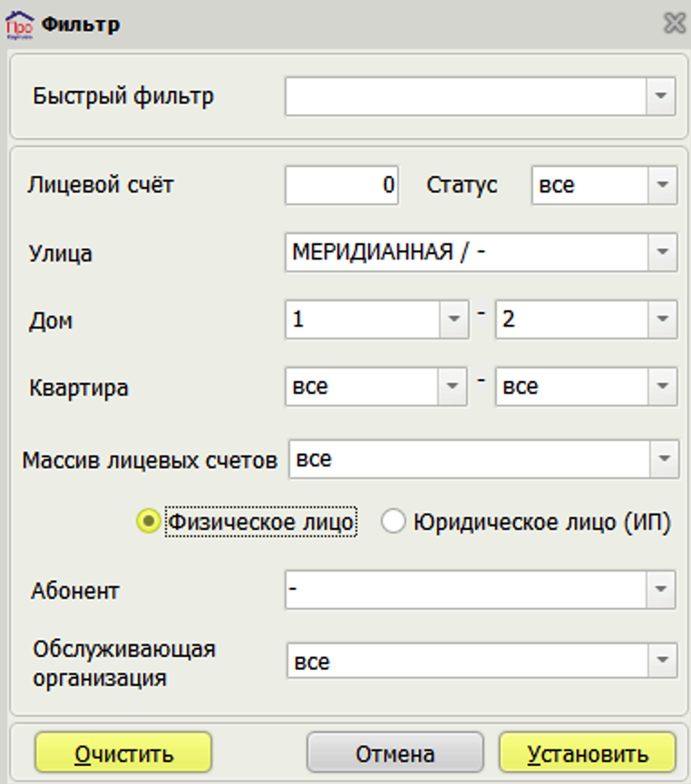Expand the Статус dropdown list
Viewport: 691px width, 784px height.
click(x=662, y=185)
